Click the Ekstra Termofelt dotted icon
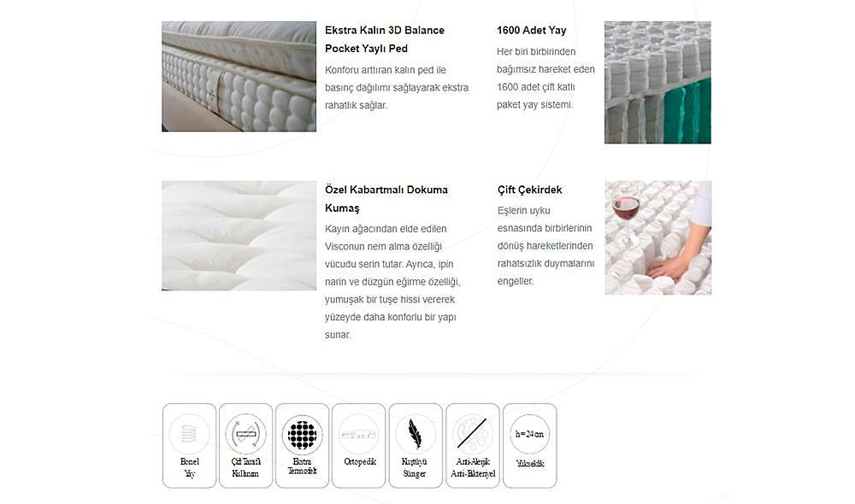Viewport: 855px width, 504px height. pos(302,446)
